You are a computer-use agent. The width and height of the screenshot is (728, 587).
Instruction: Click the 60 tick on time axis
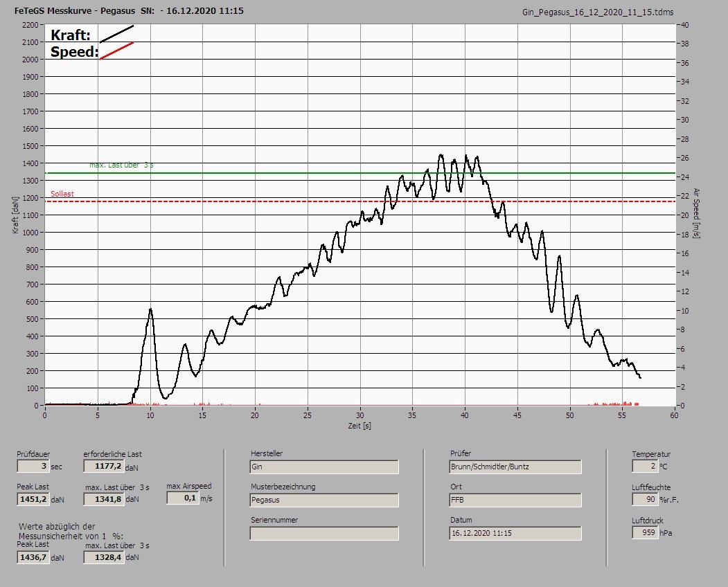tap(674, 415)
